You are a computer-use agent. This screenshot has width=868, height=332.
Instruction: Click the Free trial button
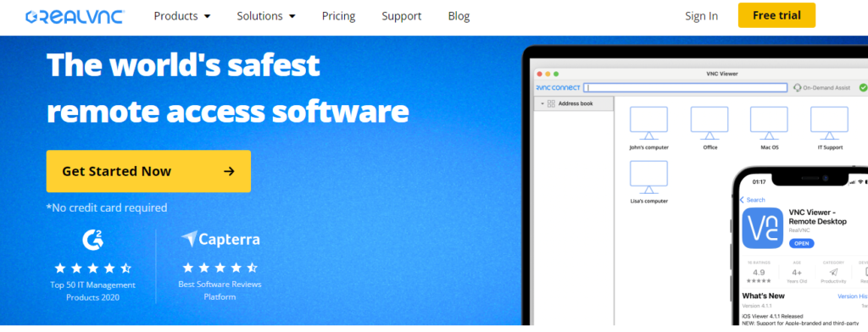[776, 15]
